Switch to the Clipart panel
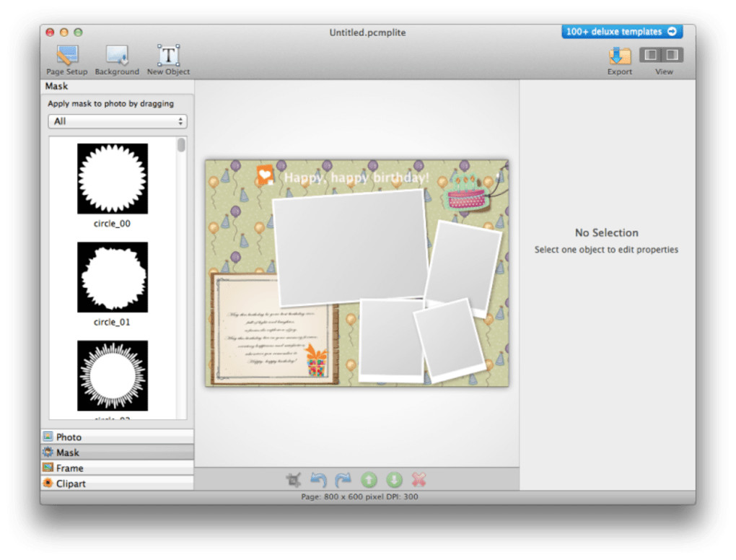This screenshot has width=736, height=560. tap(117, 484)
